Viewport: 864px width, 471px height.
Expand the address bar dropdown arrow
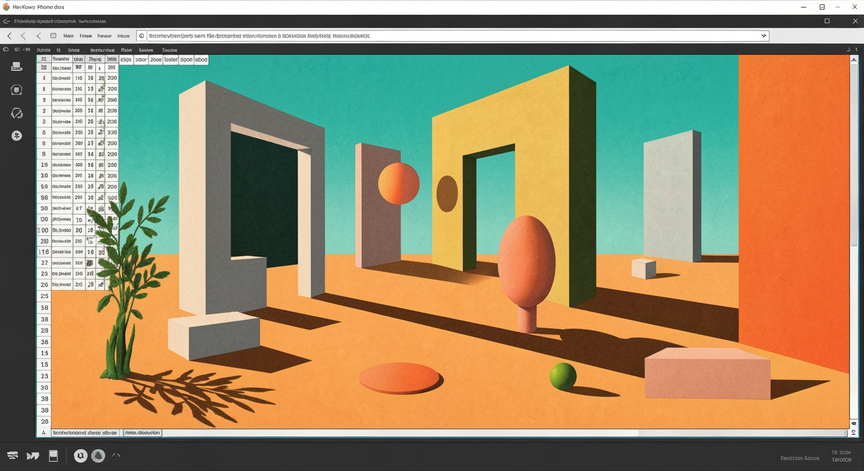(x=764, y=36)
